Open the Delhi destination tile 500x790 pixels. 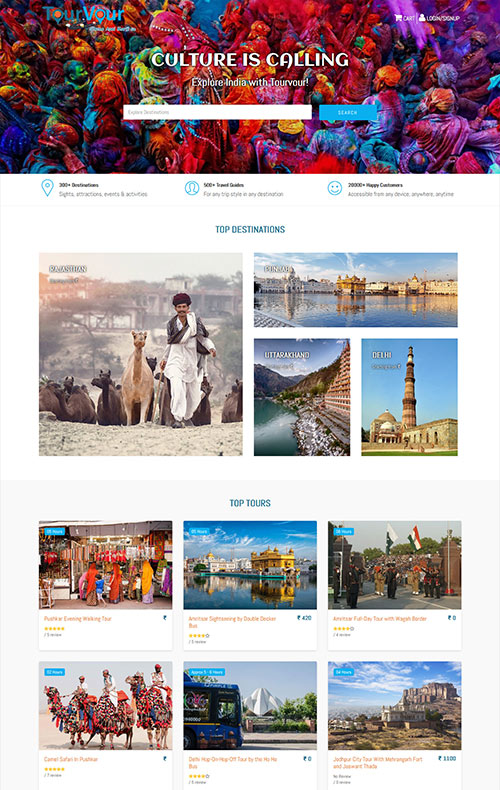coord(409,397)
